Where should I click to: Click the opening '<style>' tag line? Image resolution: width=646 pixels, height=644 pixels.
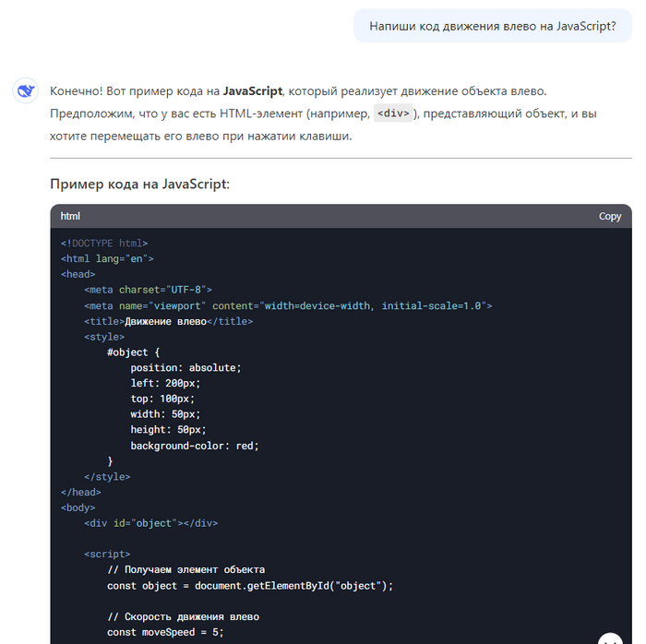[104, 337]
